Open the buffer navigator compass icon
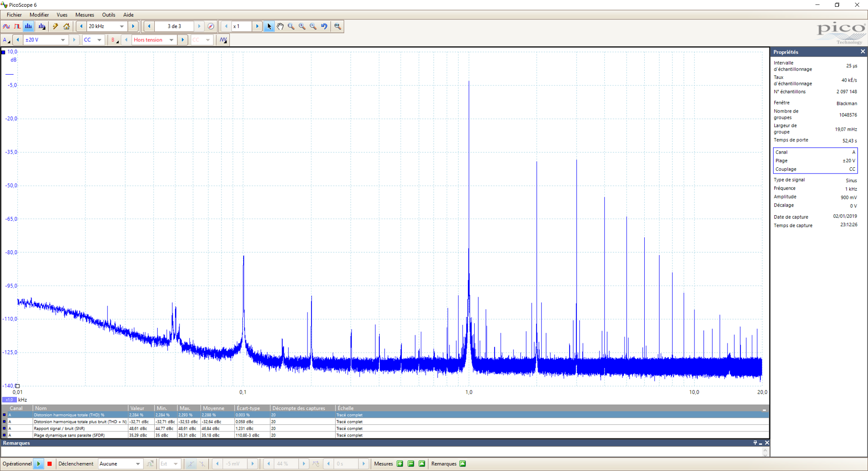 pyautogui.click(x=211, y=26)
